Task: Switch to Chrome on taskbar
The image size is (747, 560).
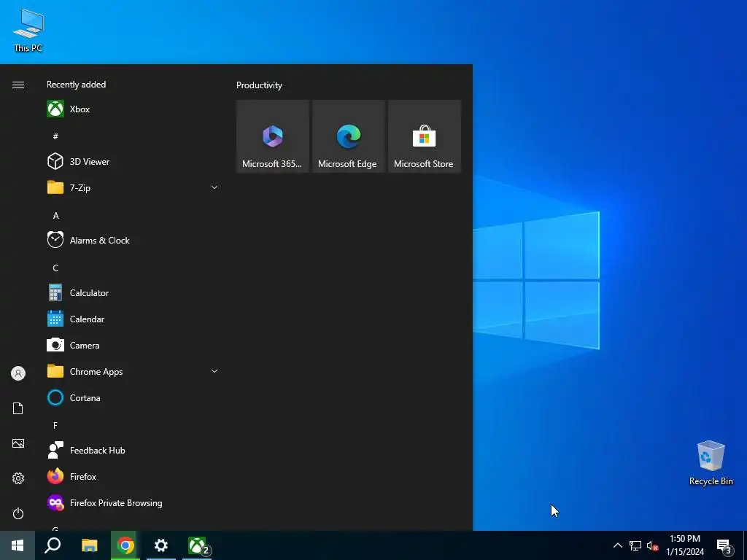Action: 125,545
